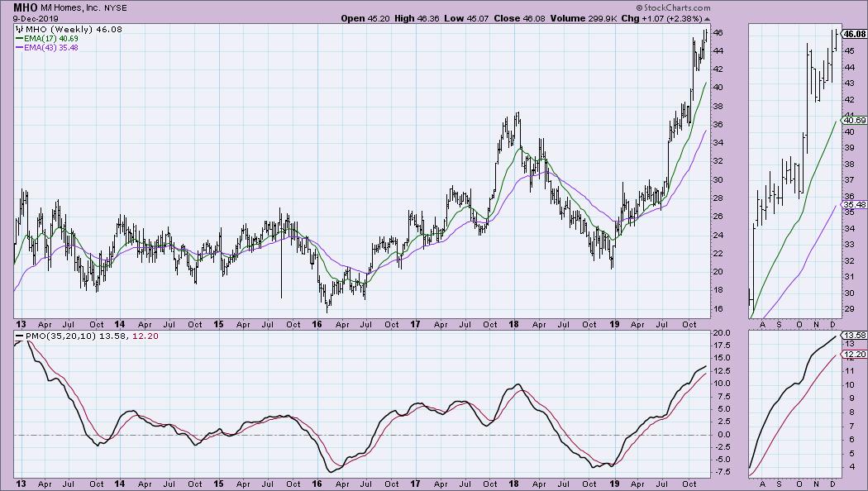Viewport: 868px width, 491px height.
Task: Click the Close 46.08 value in header
Action: coord(519,18)
